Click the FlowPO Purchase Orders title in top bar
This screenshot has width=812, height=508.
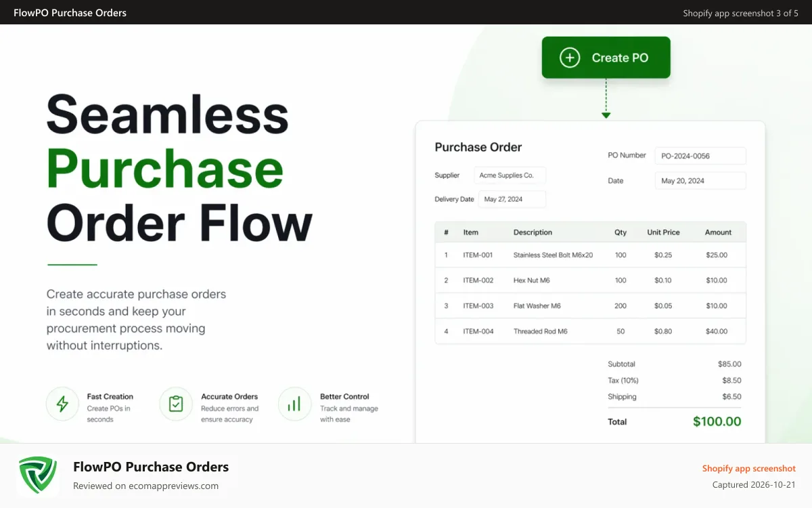click(70, 13)
